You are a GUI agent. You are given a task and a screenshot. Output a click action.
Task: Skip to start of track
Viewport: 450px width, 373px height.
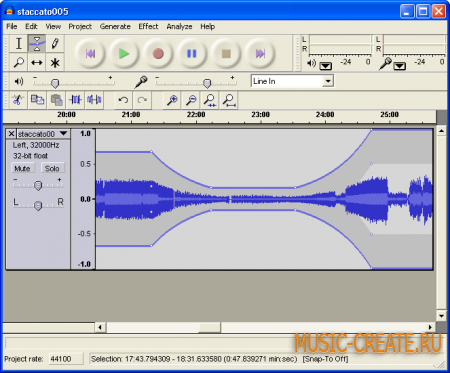90,53
